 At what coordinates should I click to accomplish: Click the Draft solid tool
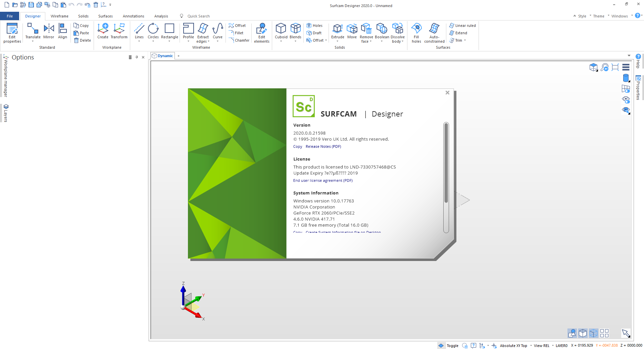(x=314, y=33)
